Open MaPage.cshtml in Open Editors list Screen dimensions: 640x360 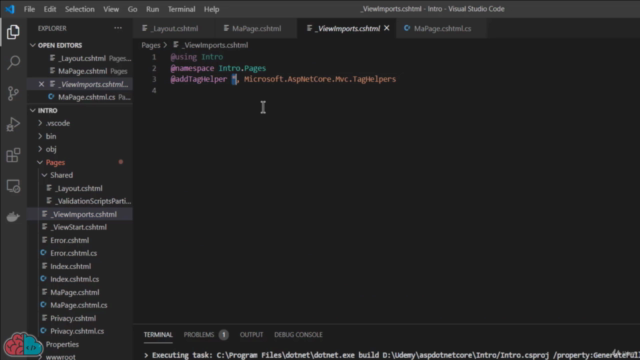[x=80, y=71]
